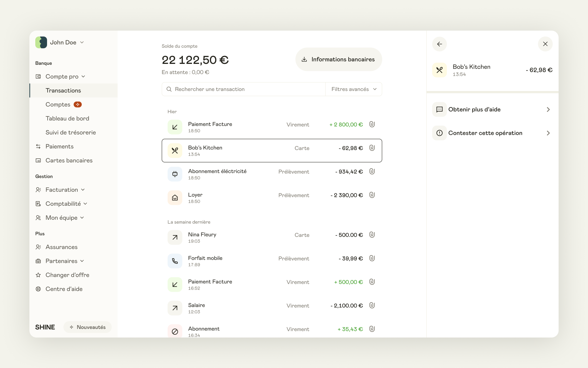Screen dimensions: 588x368
Task: Click the orange badge next to Comptes
Action: (78, 105)
